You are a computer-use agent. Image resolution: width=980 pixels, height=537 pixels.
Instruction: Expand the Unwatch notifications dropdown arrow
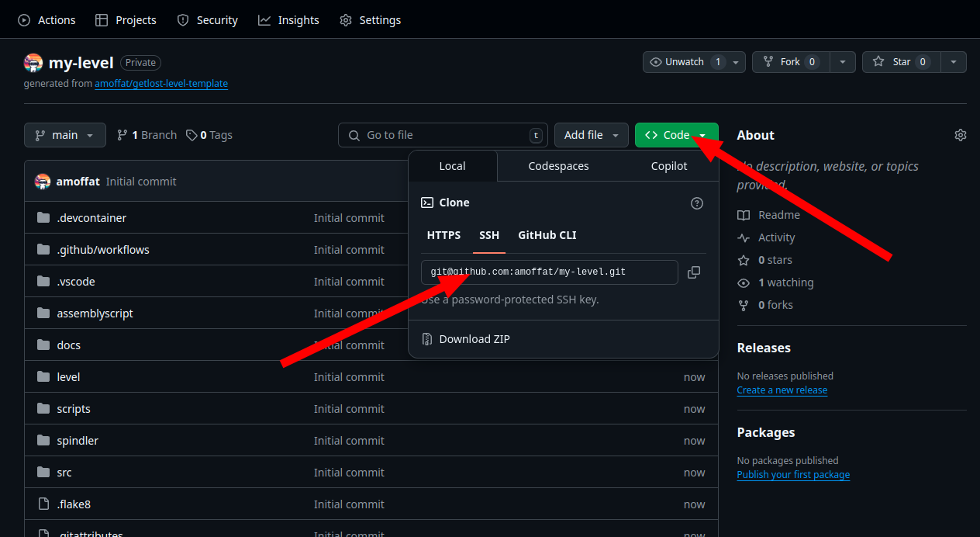(735, 62)
